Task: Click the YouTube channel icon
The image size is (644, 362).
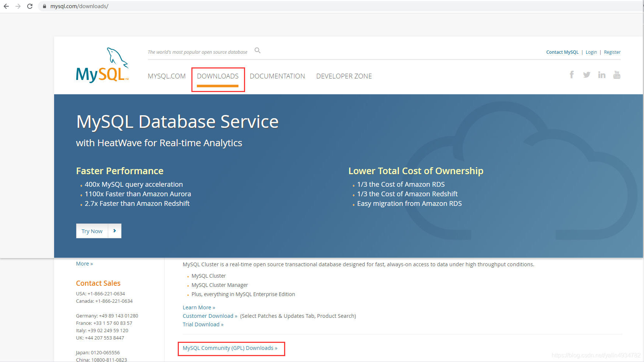Action: [617, 74]
